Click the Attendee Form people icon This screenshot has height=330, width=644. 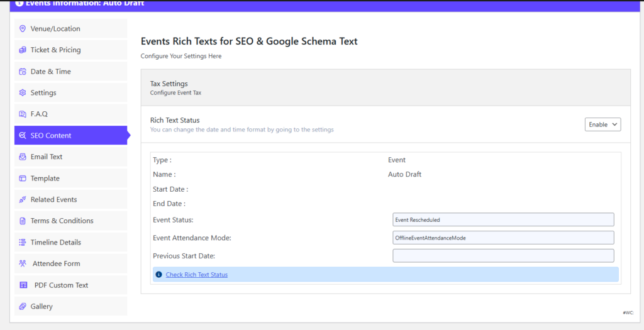coord(23,264)
